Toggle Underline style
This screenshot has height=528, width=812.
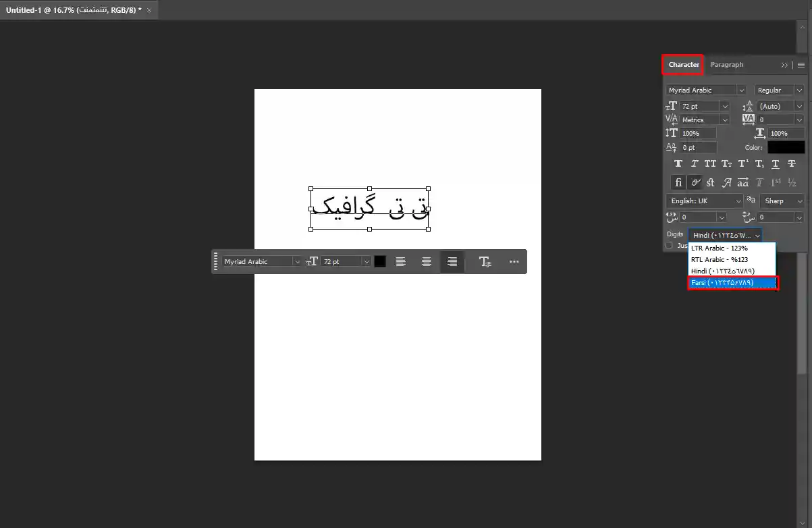(776, 164)
